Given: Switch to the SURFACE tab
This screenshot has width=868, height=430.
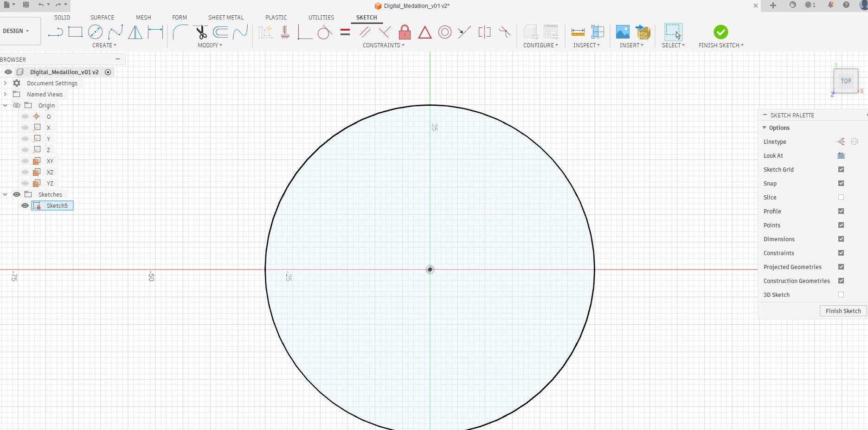Looking at the screenshot, I should (102, 18).
